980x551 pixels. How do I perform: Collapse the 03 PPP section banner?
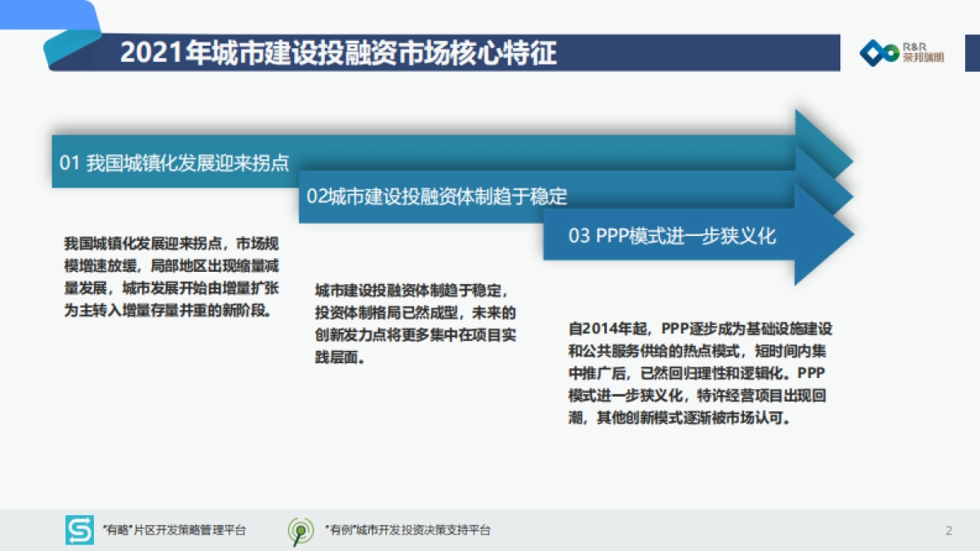point(674,237)
